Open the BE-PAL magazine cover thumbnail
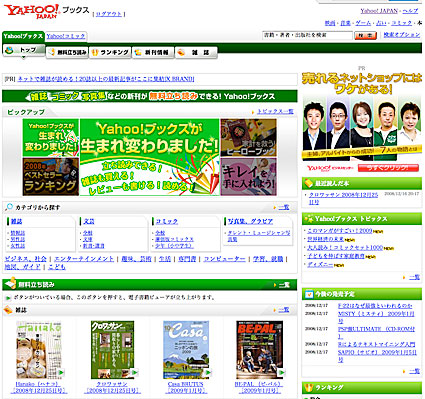Image resolution: width=425 pixels, height=399 pixels. pos(259,349)
